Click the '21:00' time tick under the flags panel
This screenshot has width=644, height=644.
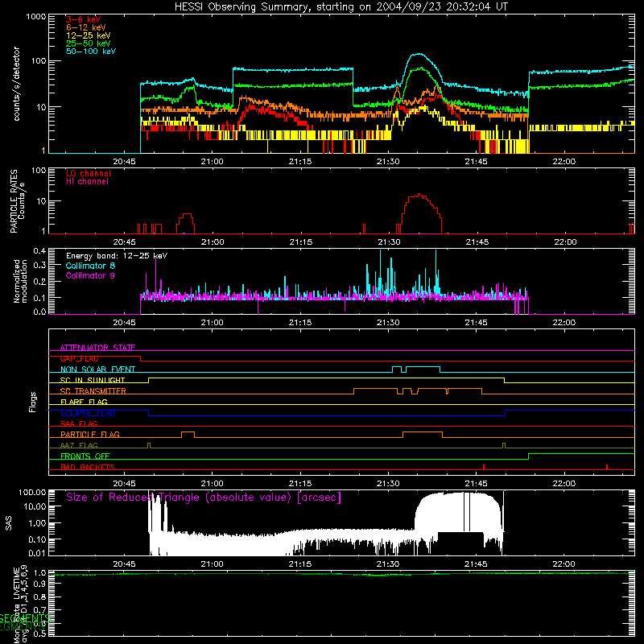point(212,484)
